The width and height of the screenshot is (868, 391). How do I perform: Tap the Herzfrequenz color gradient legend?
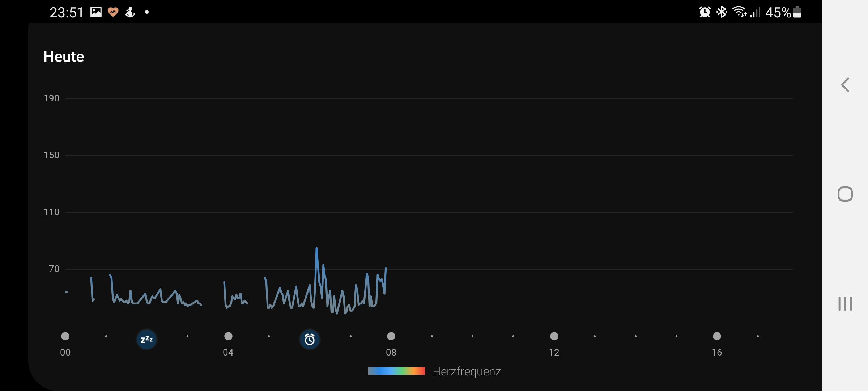396,371
